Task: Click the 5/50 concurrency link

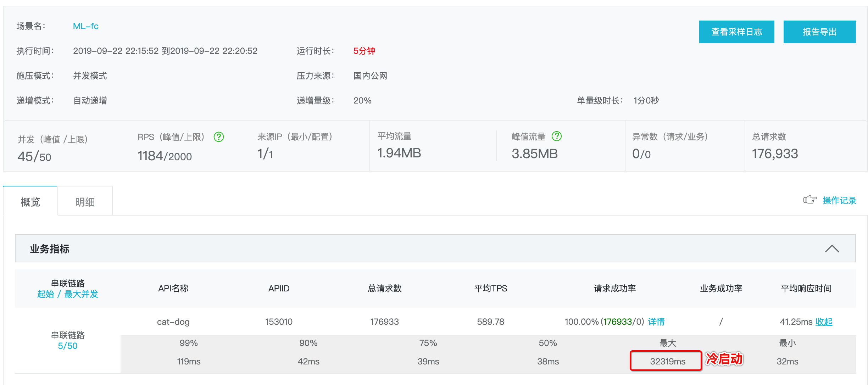Action: pyautogui.click(x=67, y=346)
